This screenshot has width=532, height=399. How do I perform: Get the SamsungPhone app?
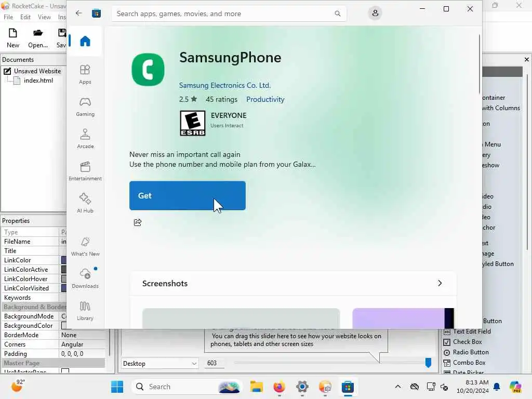pos(187,195)
